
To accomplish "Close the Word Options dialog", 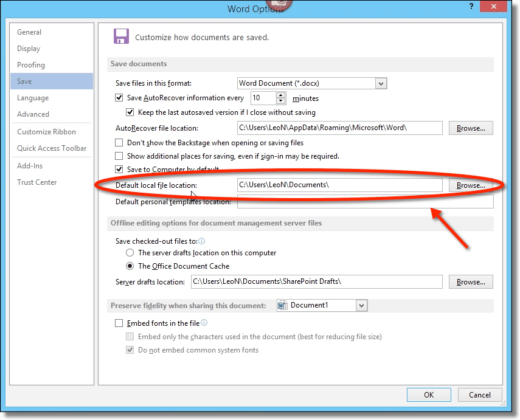I will (493, 6).
